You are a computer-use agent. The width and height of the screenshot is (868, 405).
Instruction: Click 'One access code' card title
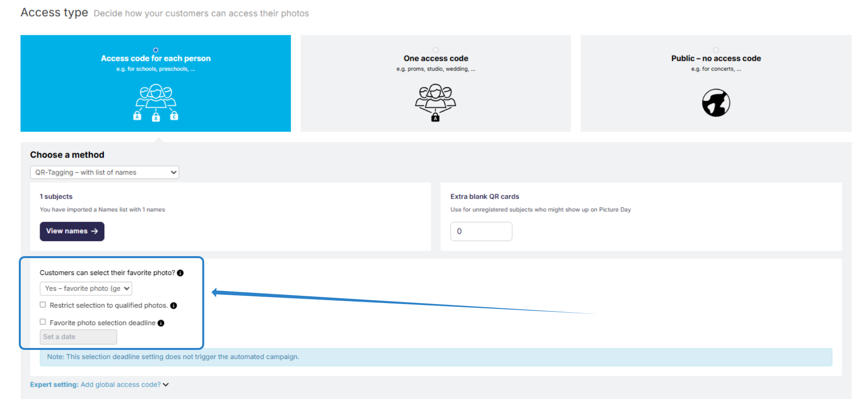coord(436,58)
